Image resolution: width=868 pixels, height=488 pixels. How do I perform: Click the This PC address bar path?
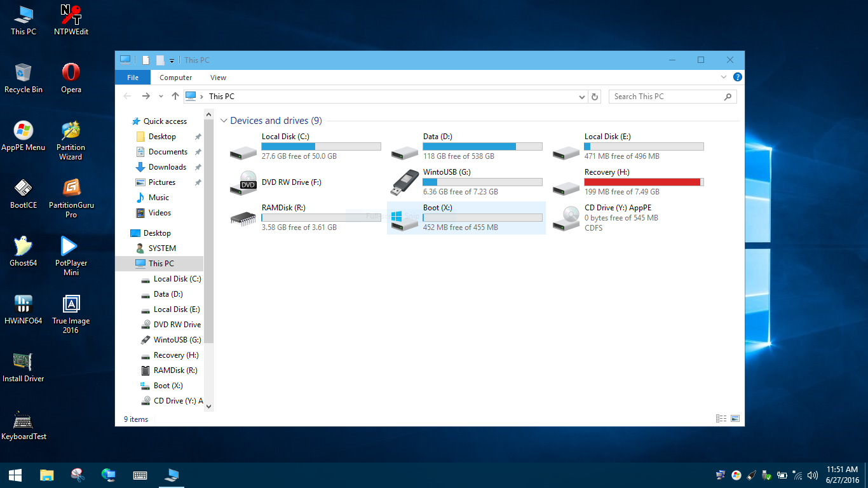(222, 97)
